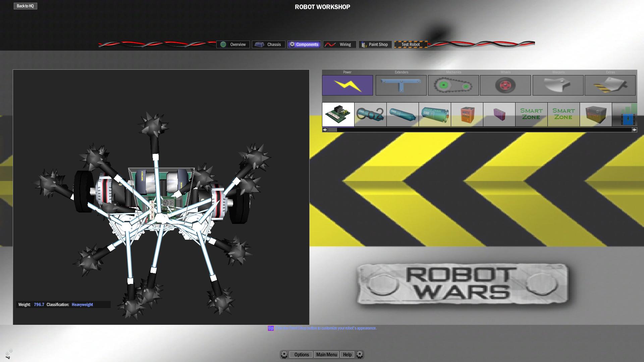Image resolution: width=644 pixels, height=362 pixels.
Task: Switch to the Chassis tab
Action: coord(269,45)
